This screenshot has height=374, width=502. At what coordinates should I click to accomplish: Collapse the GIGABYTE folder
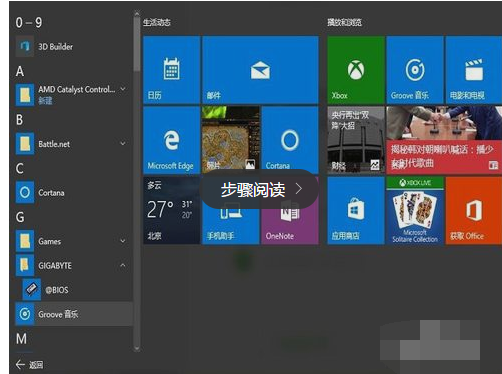(123, 265)
